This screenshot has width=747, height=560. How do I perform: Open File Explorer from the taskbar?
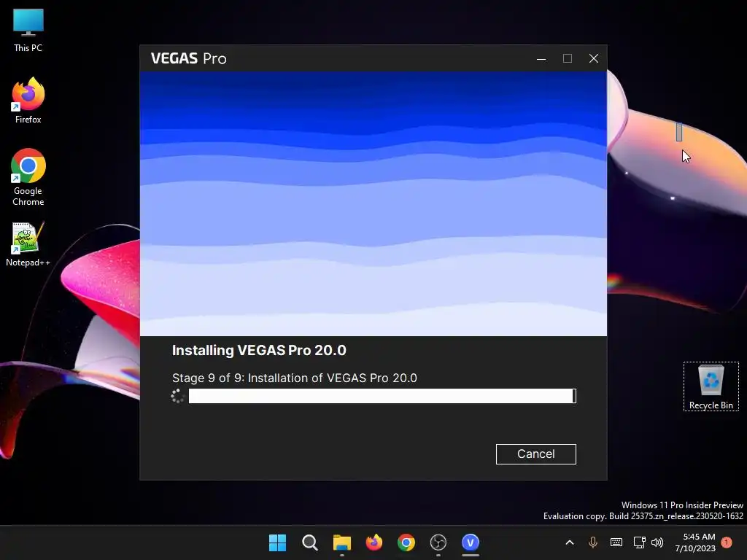[x=341, y=542]
